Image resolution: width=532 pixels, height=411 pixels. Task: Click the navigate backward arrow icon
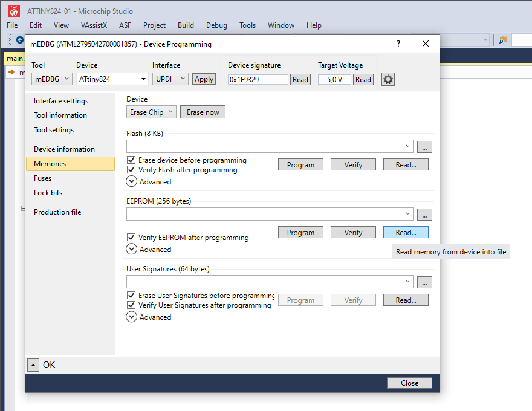coord(20,40)
